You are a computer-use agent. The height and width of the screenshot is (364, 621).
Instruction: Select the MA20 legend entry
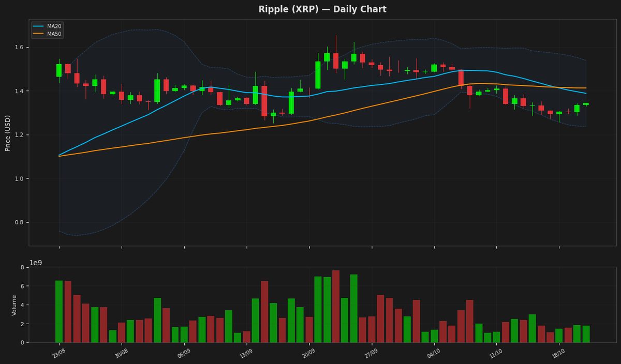47,26
